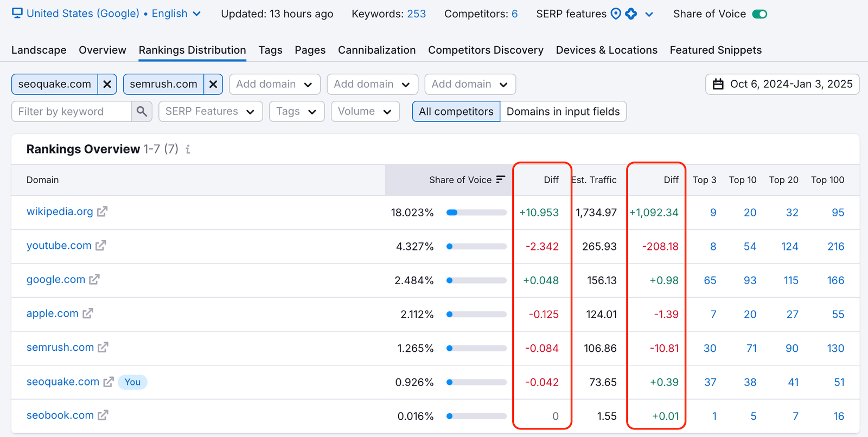Switch to Domains in input fields
Image resolution: width=868 pixels, height=437 pixels.
click(563, 112)
